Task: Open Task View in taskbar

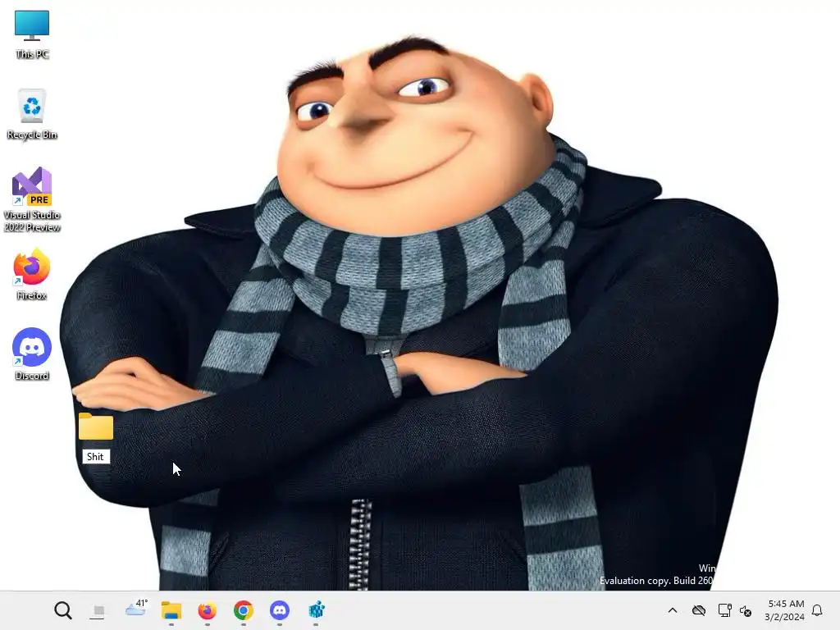Action: coord(98,610)
